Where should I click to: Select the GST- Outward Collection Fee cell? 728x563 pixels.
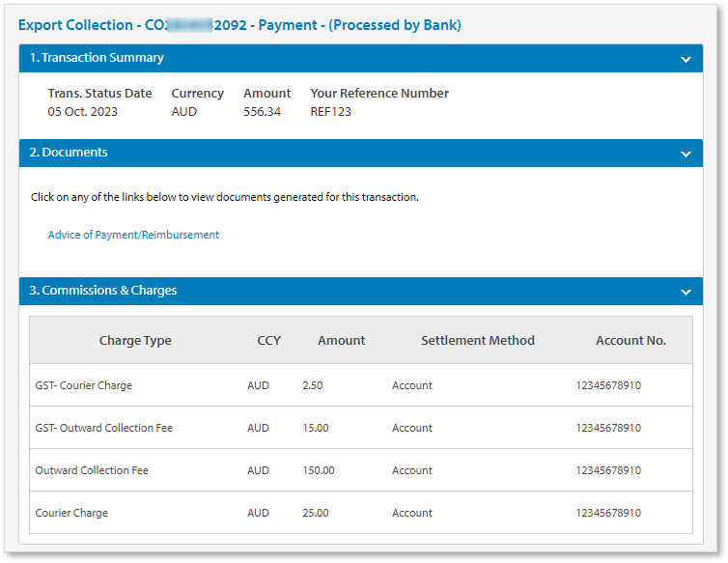click(104, 428)
